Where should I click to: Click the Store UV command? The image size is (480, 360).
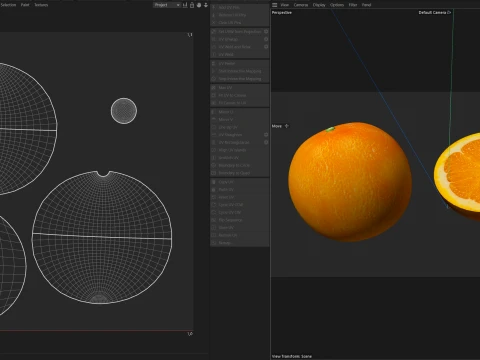tap(239, 228)
